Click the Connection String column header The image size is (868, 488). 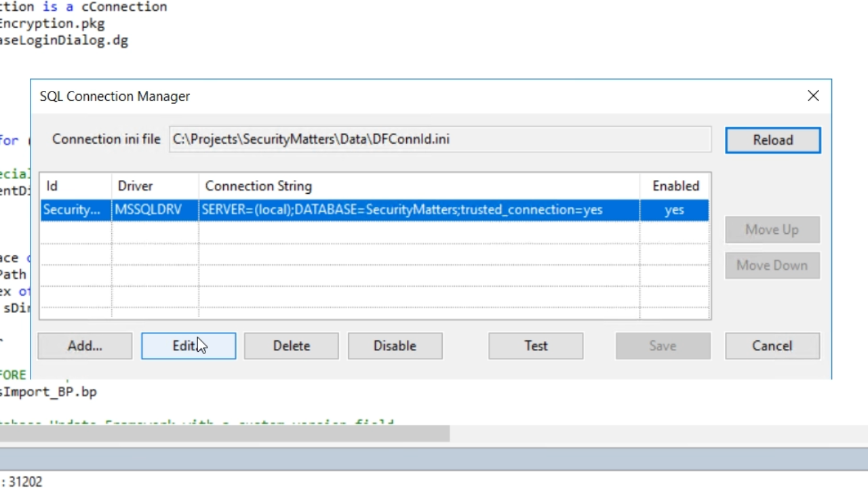click(418, 186)
